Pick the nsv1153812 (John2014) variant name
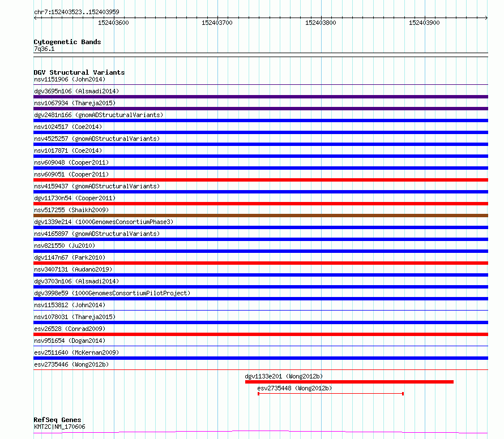 (70, 305)
